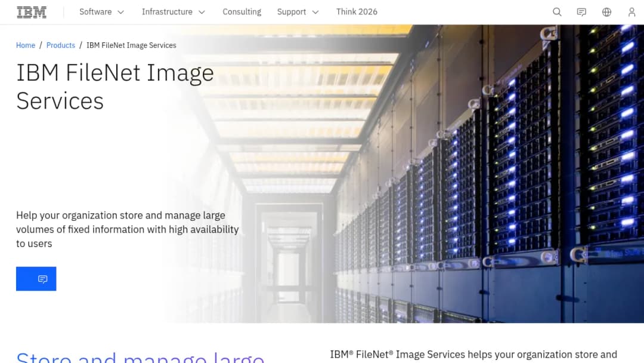Image resolution: width=644 pixels, height=363 pixels.
Task: Open the Consulting menu item
Action: (x=242, y=12)
